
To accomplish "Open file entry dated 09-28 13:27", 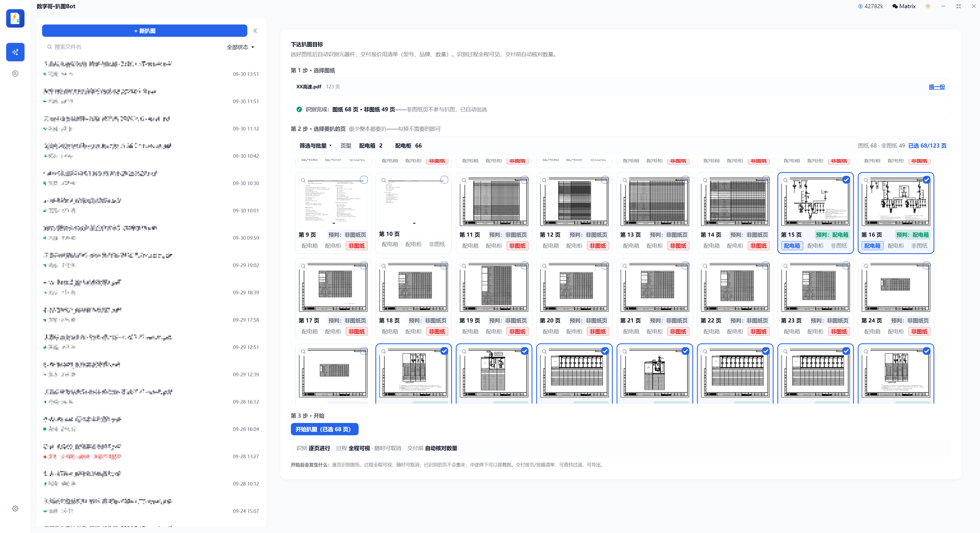I will (x=151, y=451).
